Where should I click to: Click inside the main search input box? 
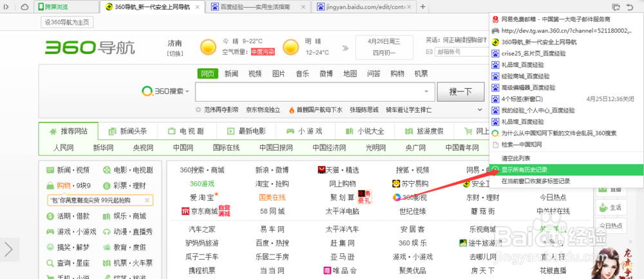coord(315,91)
